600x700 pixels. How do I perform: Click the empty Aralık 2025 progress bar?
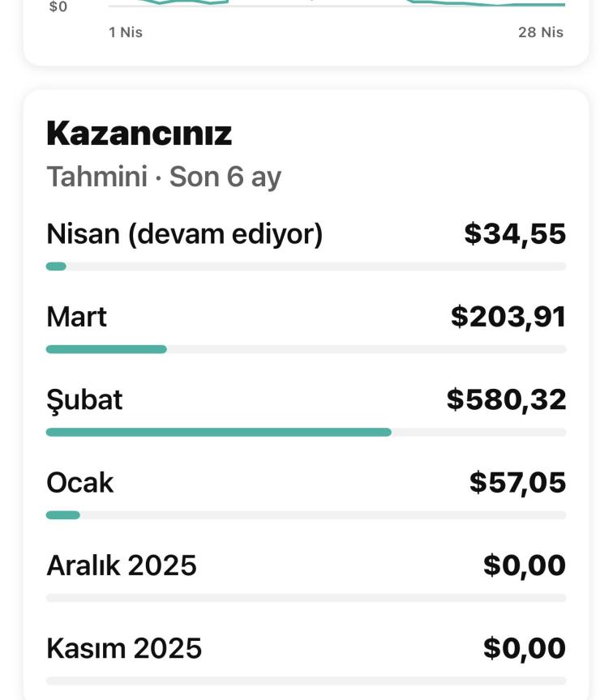306,598
